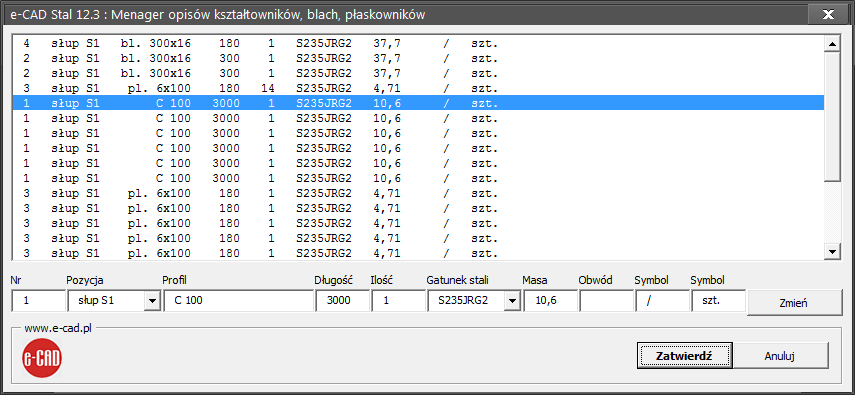855x395 pixels.
Task: Click the vertical scrollbar thumb of the list
Action: 833,117
